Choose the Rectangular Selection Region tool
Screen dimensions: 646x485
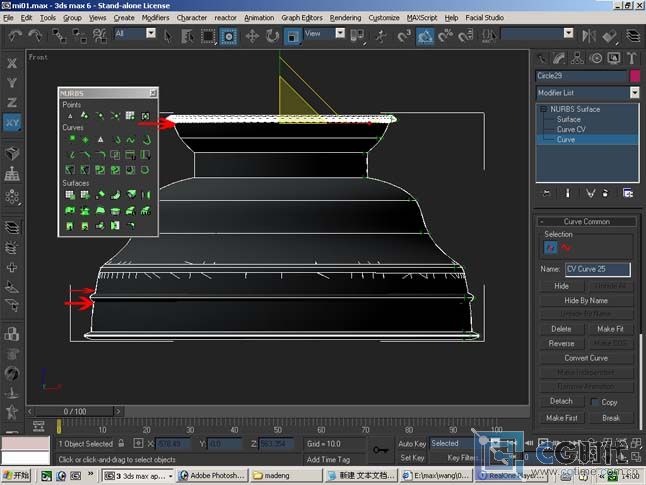[208, 36]
